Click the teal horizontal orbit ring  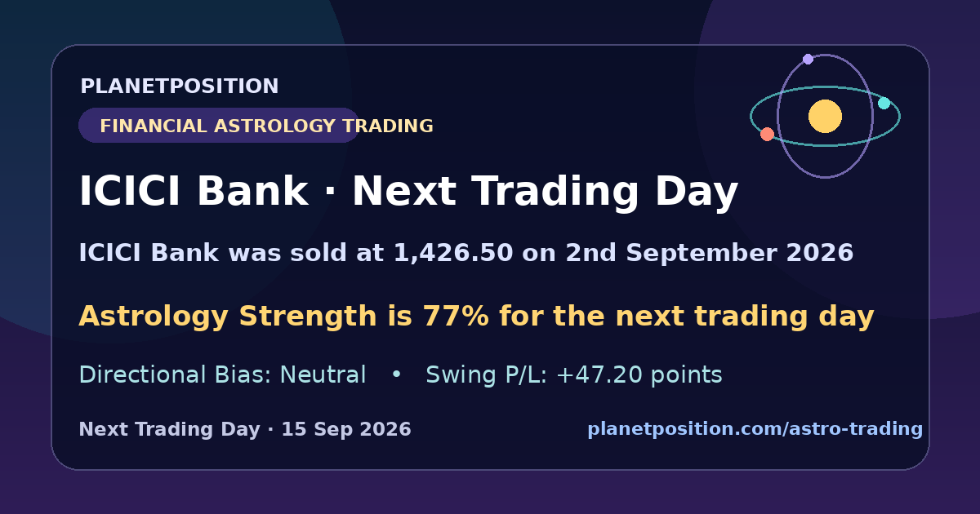(x=825, y=117)
